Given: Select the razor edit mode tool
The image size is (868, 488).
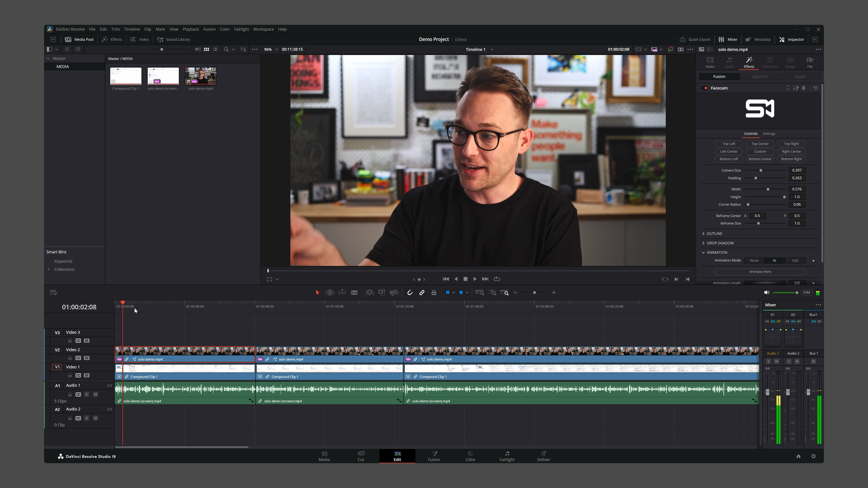Looking at the screenshot, I should pos(354,293).
